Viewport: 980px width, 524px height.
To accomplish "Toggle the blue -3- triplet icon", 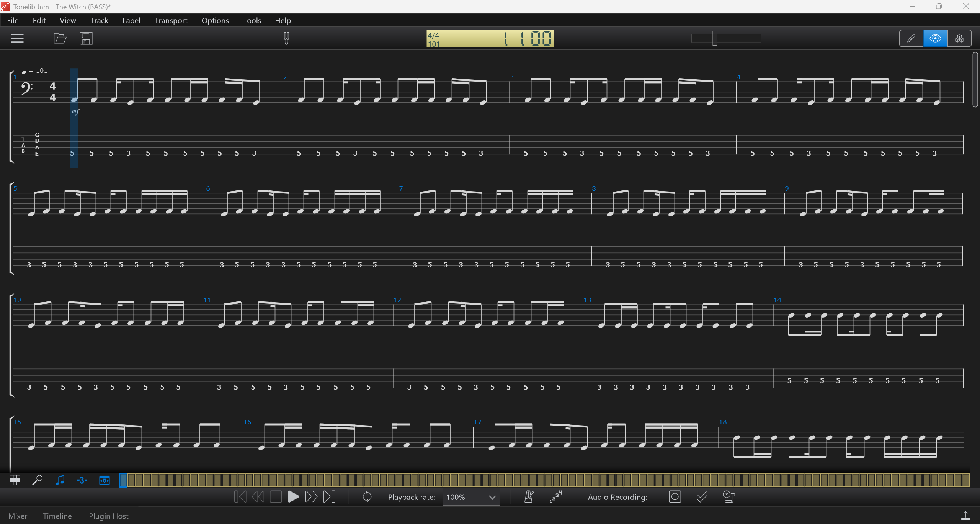I will click(82, 480).
